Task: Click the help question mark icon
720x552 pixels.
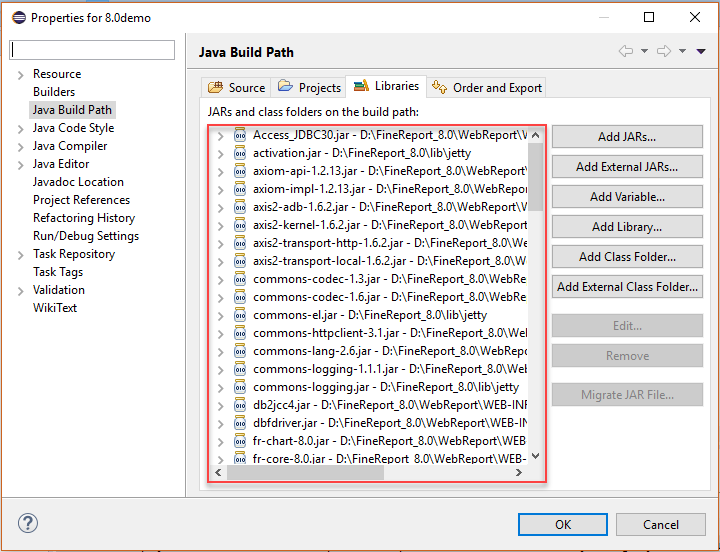Action: (28, 523)
